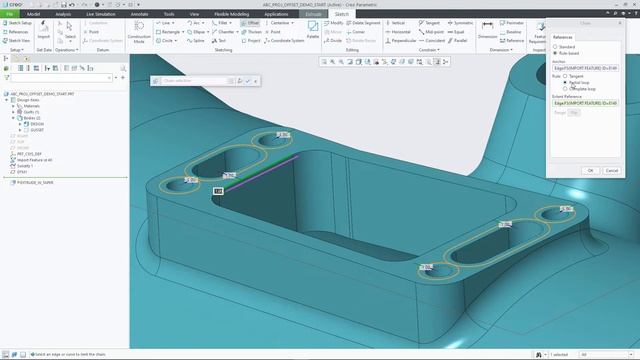Expand the Setup group dropdown
The width and height of the screenshot is (640, 360).
[16, 50]
